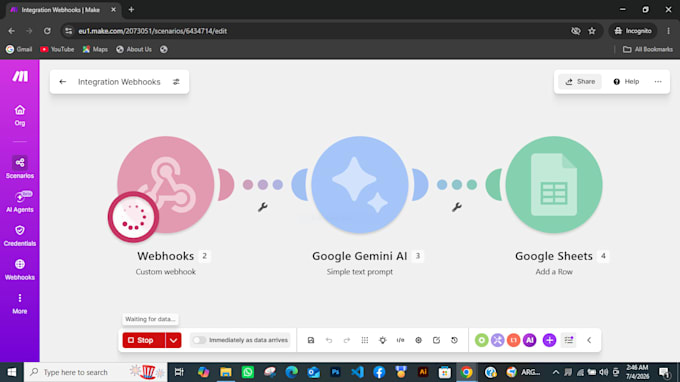Go back using the arrow beside the scenario name

63,82
